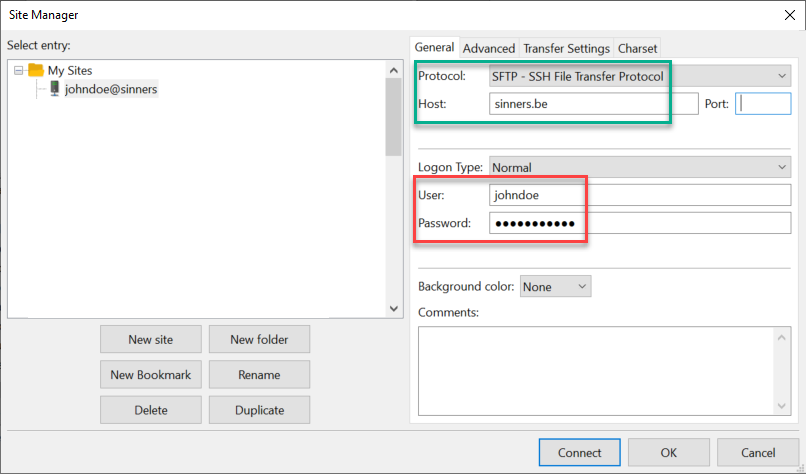The image size is (806, 474).
Task: Switch to the Transfer Settings tab
Action: tap(566, 48)
